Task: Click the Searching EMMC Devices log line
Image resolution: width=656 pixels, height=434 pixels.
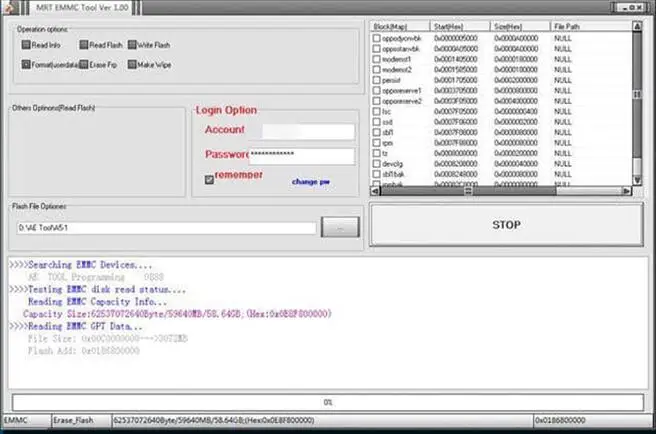Action: [81, 265]
